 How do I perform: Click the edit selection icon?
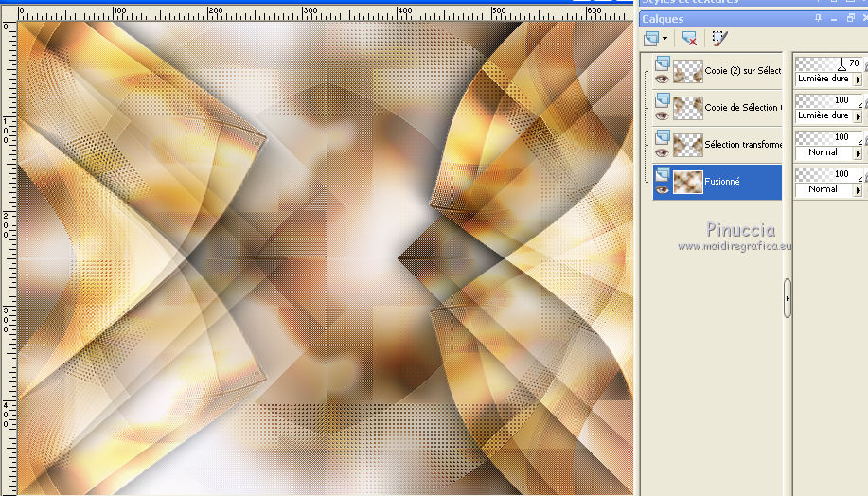[x=719, y=38]
